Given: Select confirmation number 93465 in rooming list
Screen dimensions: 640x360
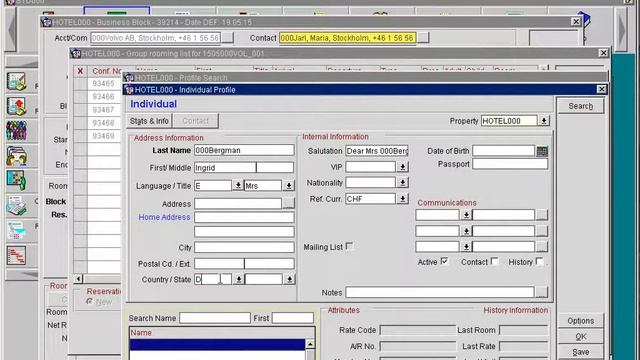Looking at the screenshot, I should pos(103,84).
